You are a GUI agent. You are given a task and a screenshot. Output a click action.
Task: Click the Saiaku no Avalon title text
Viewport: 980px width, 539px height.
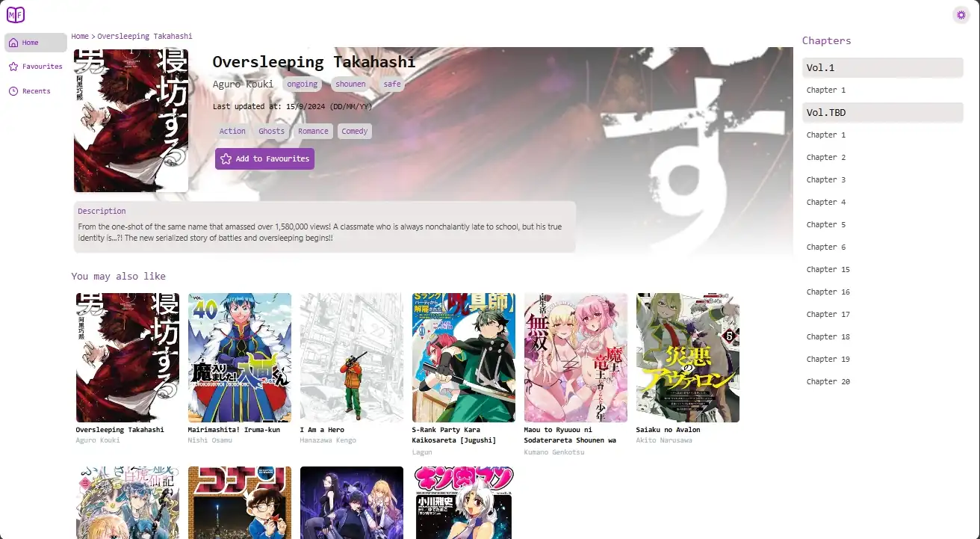tap(669, 430)
